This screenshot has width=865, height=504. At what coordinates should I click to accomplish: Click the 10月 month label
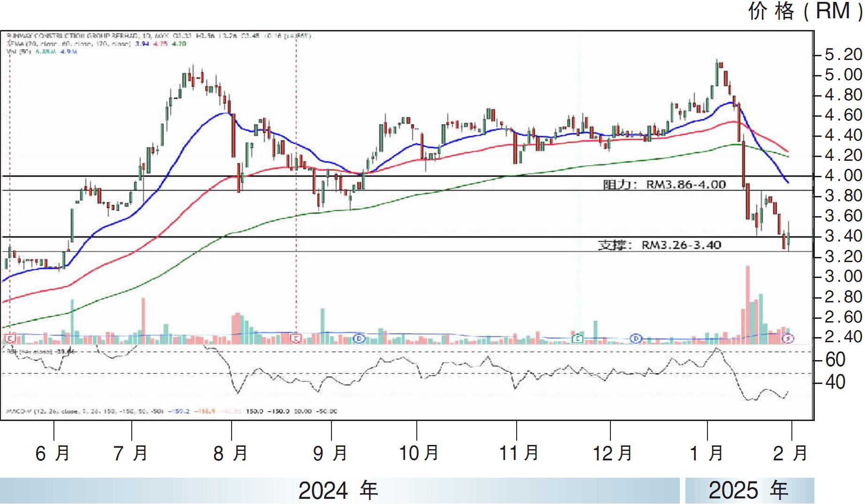pos(419,453)
